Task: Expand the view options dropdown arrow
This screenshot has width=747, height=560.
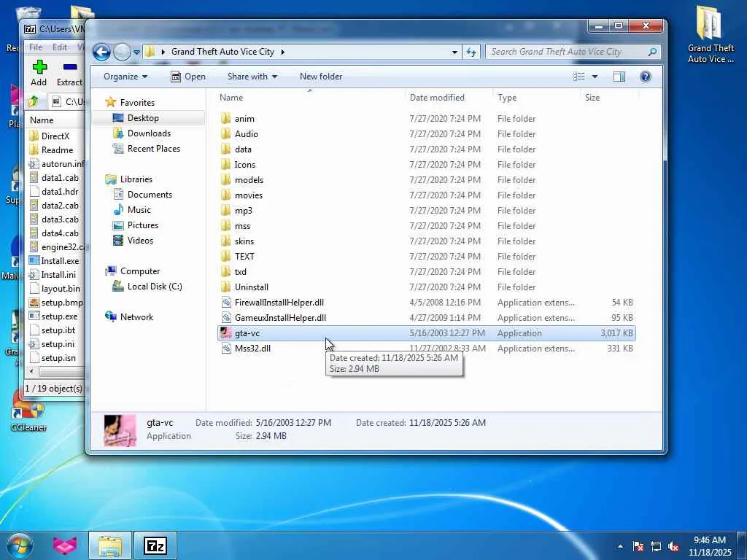Action: click(595, 77)
